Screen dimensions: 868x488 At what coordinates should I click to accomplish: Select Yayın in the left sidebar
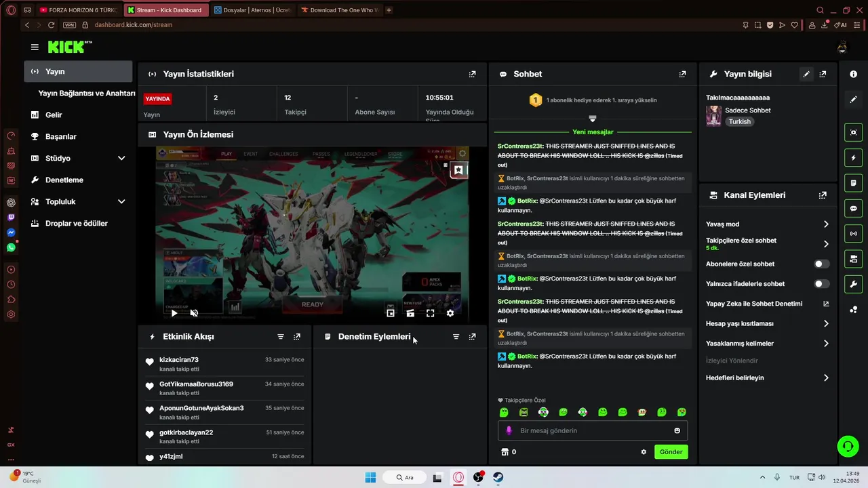(x=78, y=71)
